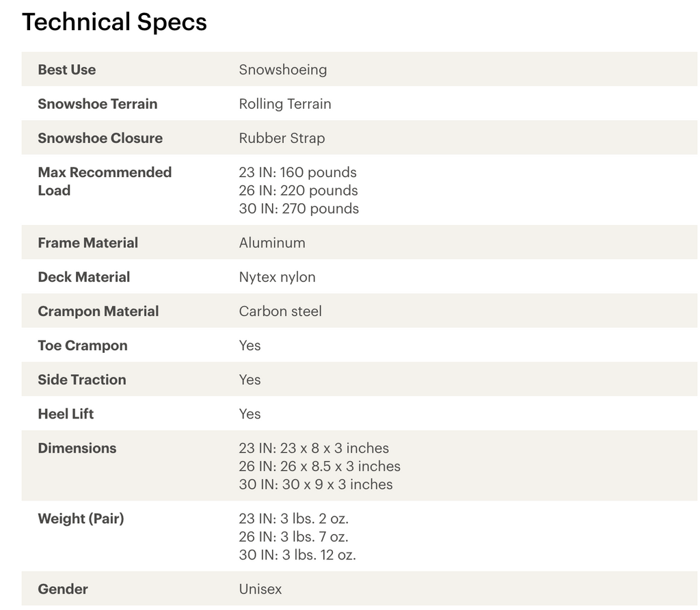The height and width of the screenshot is (610, 700).
Task: Click the Best Use label
Action: [x=67, y=70]
